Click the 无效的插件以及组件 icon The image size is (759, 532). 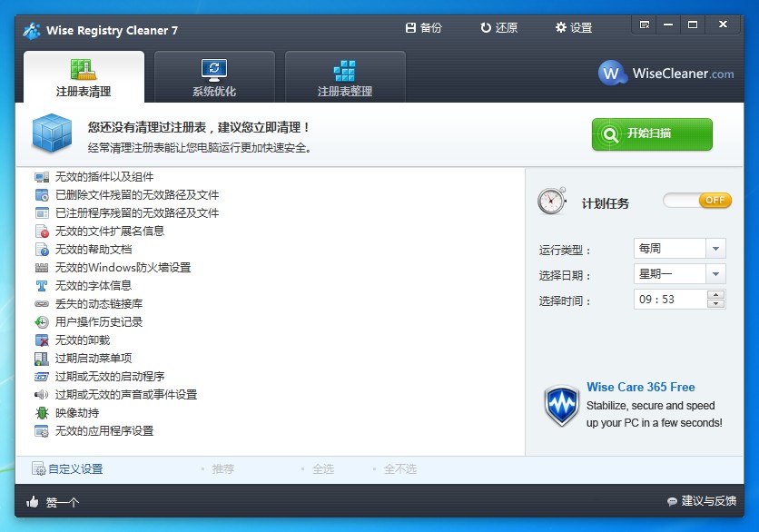pos(42,177)
